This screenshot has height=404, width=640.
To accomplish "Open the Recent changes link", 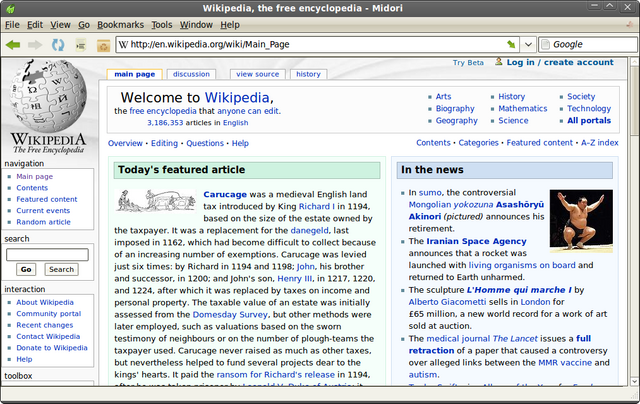I will pos(44,325).
